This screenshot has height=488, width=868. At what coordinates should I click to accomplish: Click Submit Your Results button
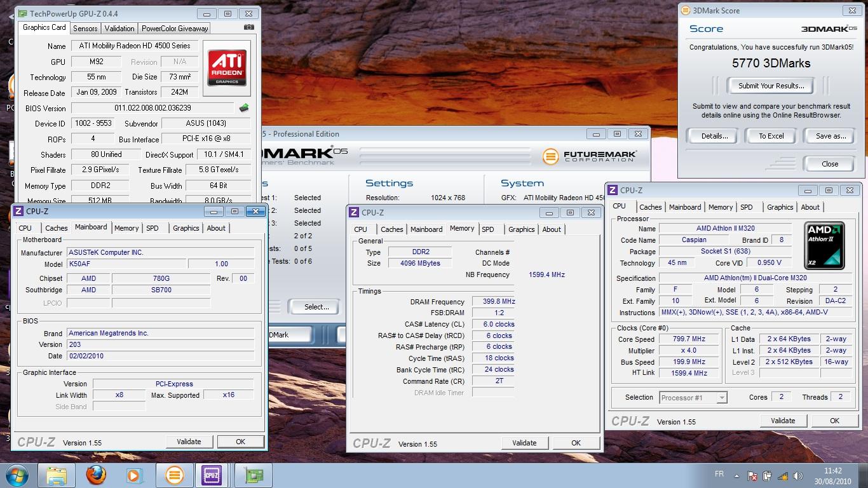(x=771, y=86)
